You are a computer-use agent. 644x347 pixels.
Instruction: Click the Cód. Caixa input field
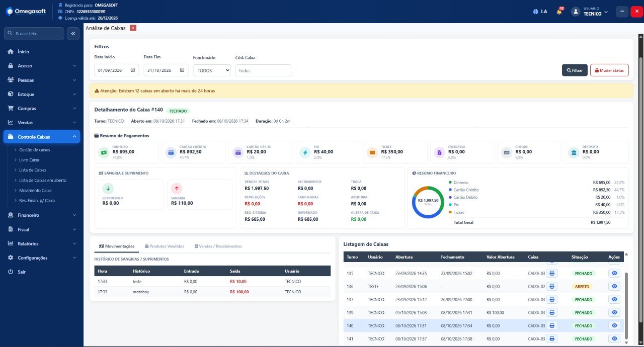tap(263, 70)
